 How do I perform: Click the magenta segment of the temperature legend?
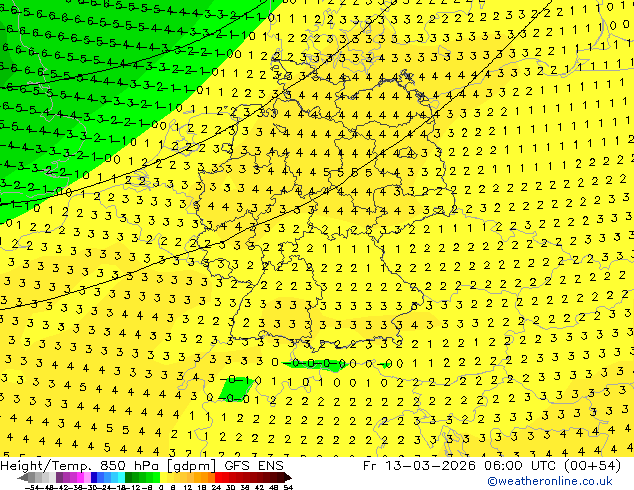pyautogui.click(x=80, y=477)
